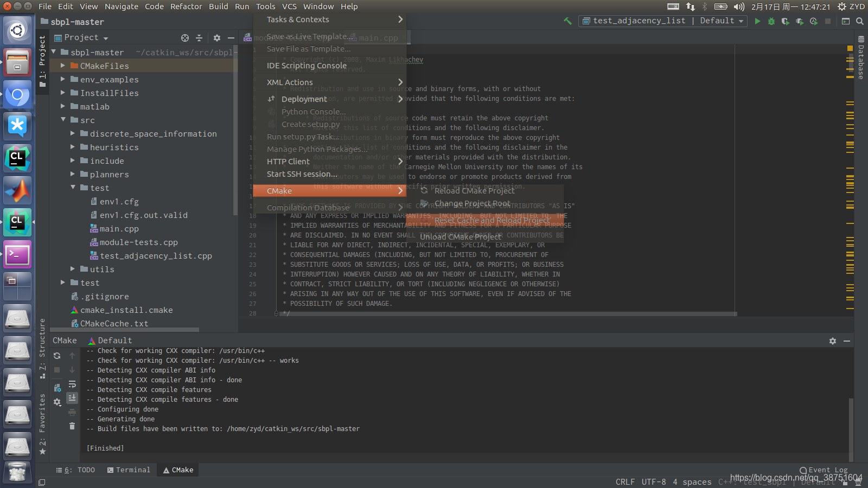Open the Event Log
The image size is (868, 488).
[x=823, y=470]
